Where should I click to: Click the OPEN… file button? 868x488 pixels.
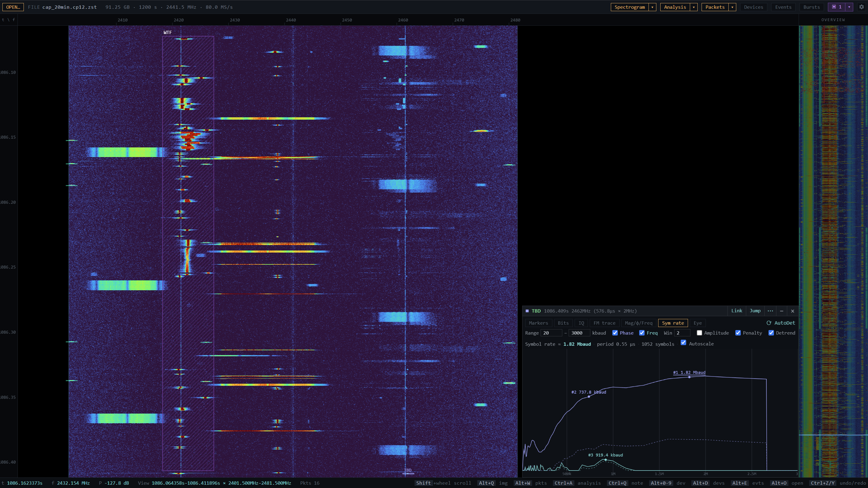tap(13, 7)
